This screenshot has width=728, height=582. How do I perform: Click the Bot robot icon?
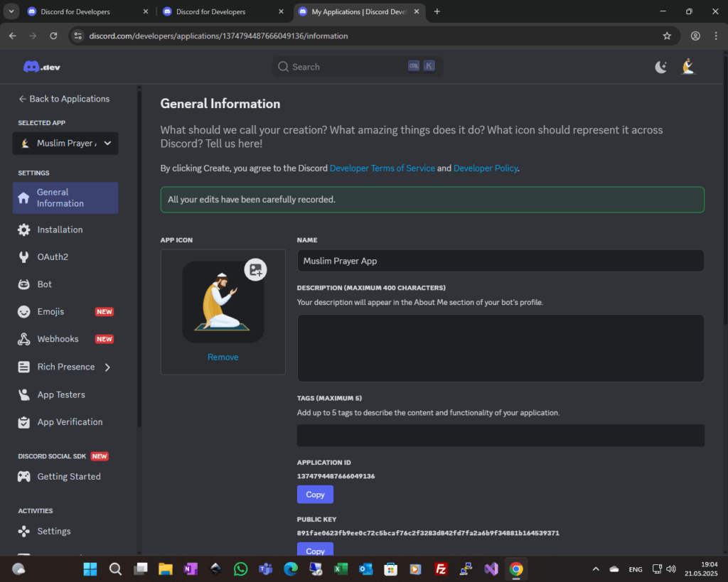pyautogui.click(x=23, y=284)
